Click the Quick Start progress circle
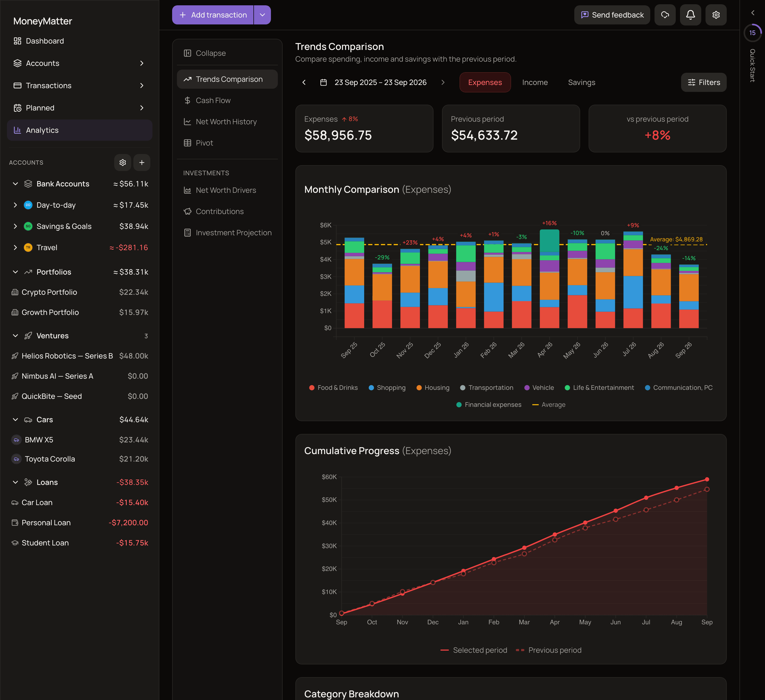765x700 pixels. [x=752, y=33]
